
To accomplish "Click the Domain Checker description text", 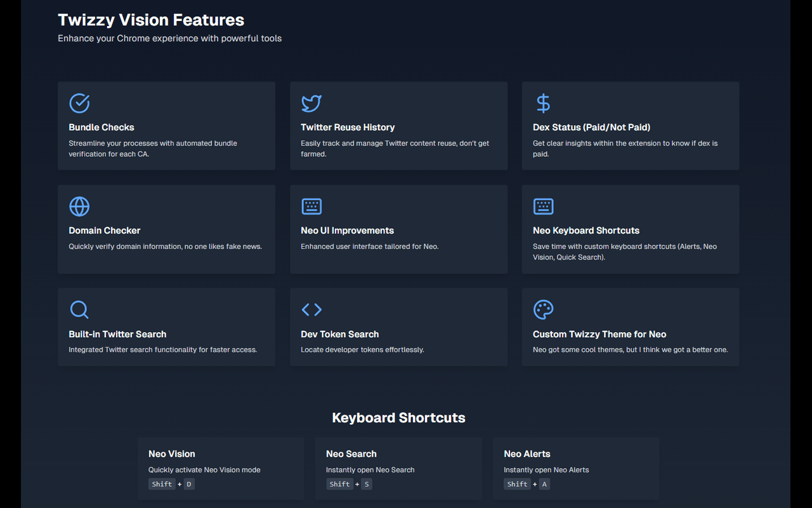I will click(165, 246).
